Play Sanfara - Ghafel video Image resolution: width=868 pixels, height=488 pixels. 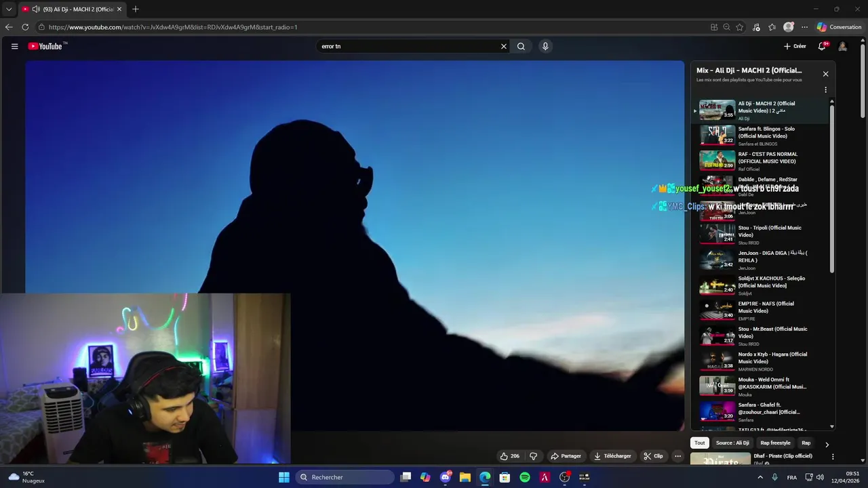(759, 412)
